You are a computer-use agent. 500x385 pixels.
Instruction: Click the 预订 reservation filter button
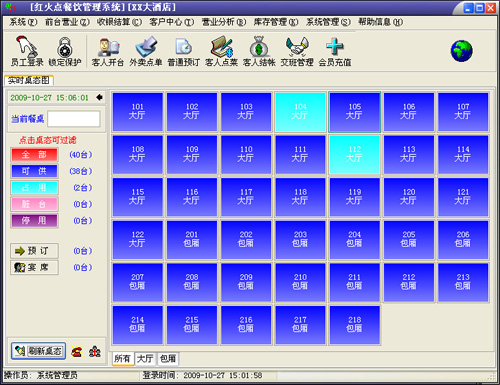(34, 251)
